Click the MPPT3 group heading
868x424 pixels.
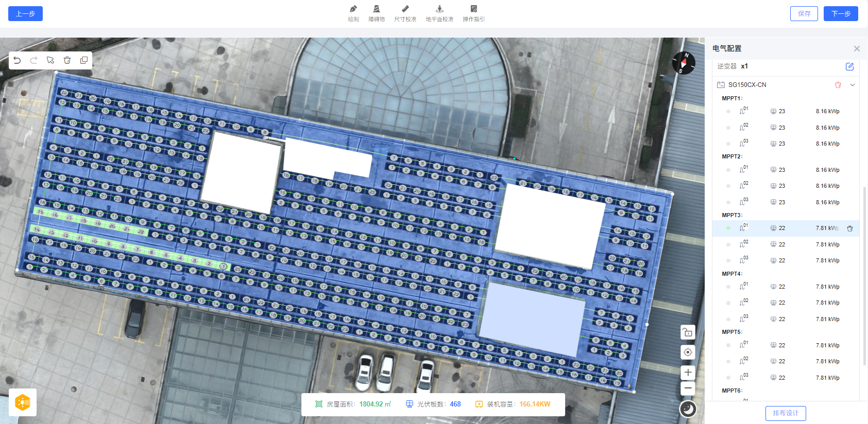coord(732,215)
